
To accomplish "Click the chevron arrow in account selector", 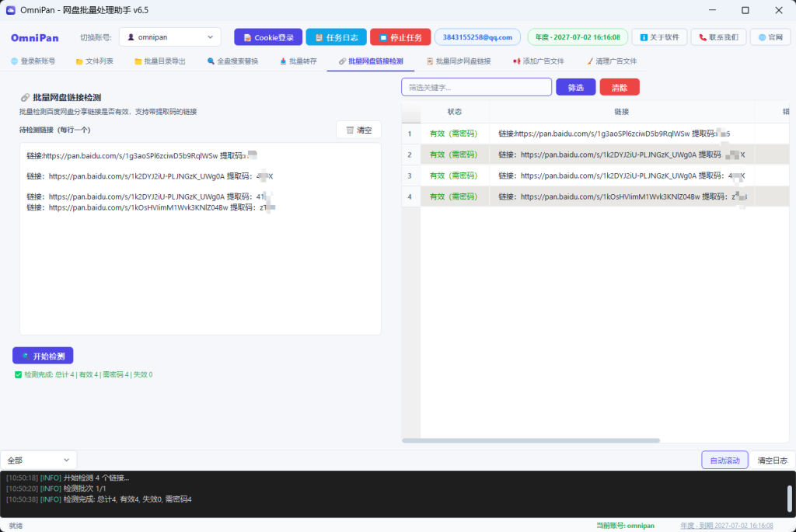I will pyautogui.click(x=210, y=37).
